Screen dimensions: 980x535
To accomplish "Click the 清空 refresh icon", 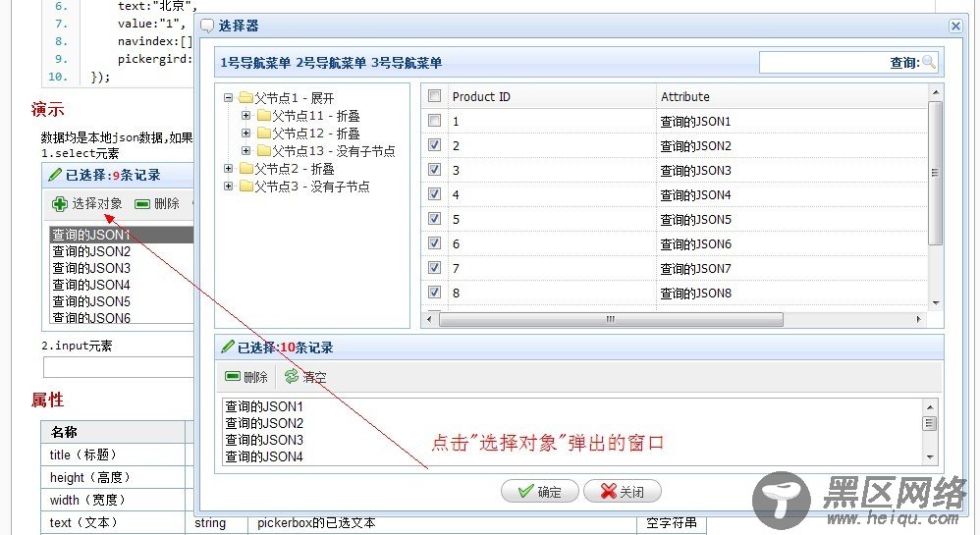I will pos(292,376).
